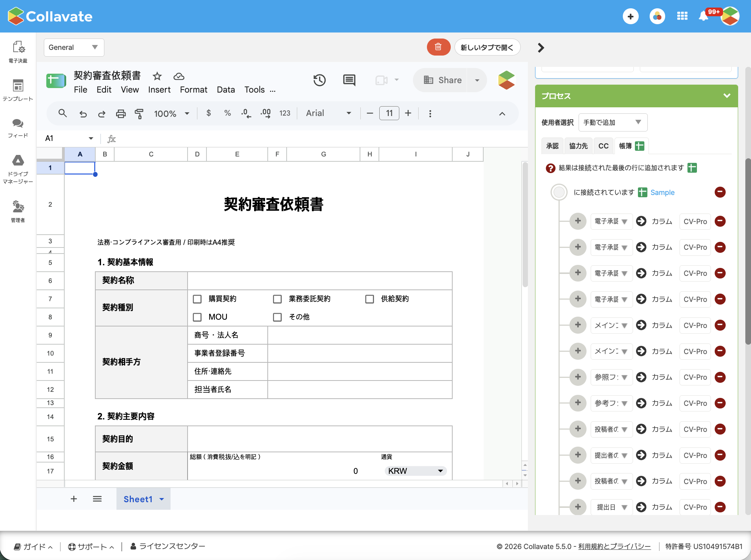
Task: Switch to the CC tab
Action: tap(604, 146)
